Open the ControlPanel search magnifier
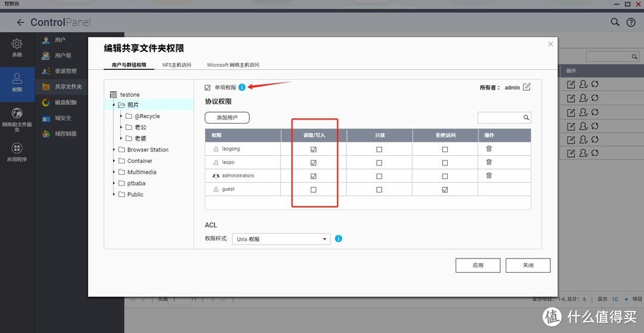 [615, 22]
